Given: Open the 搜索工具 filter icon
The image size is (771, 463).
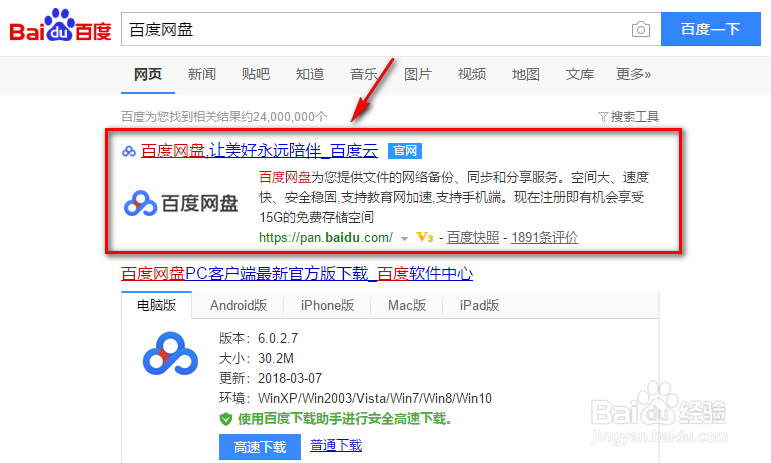Looking at the screenshot, I should point(603,117).
